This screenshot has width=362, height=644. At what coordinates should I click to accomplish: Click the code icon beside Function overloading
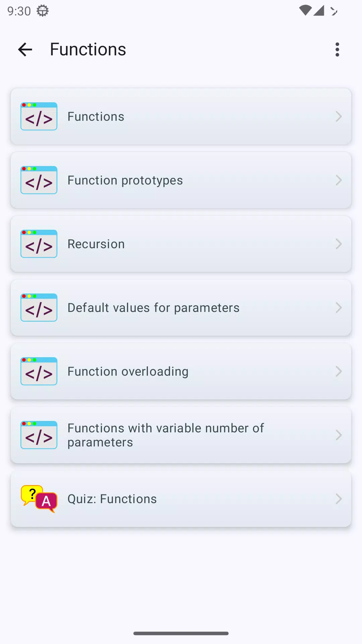point(39,371)
